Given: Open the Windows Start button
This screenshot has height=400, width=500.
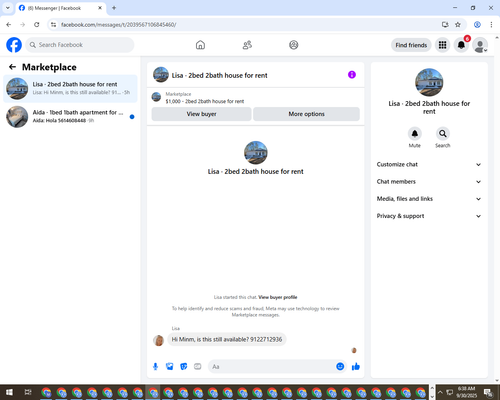Looking at the screenshot, I should [x=9, y=392].
